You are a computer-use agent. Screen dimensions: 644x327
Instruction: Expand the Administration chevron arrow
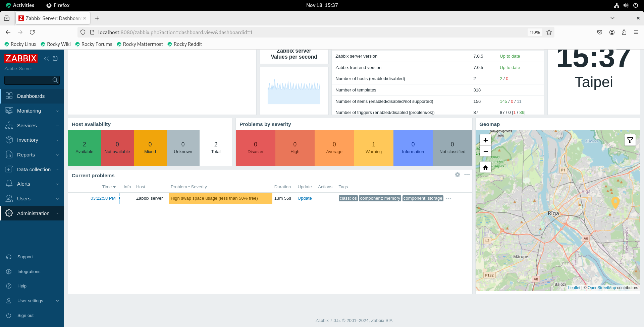tap(57, 213)
